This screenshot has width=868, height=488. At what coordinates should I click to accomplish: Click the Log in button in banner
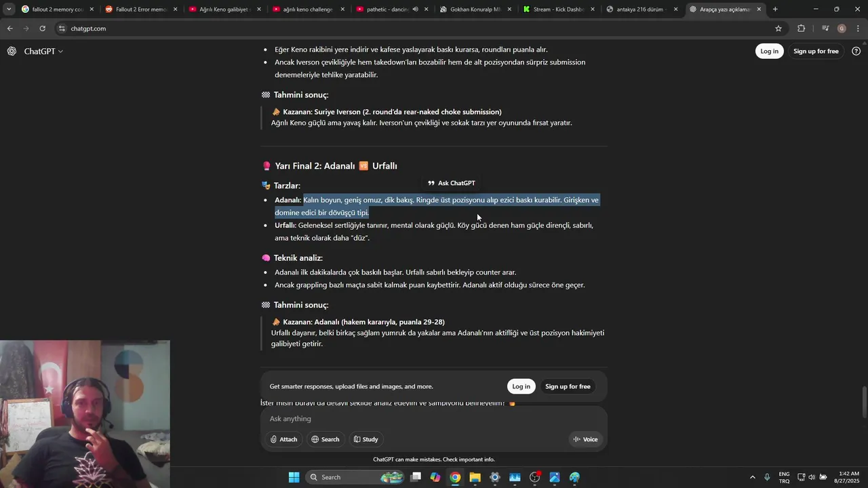click(x=521, y=386)
